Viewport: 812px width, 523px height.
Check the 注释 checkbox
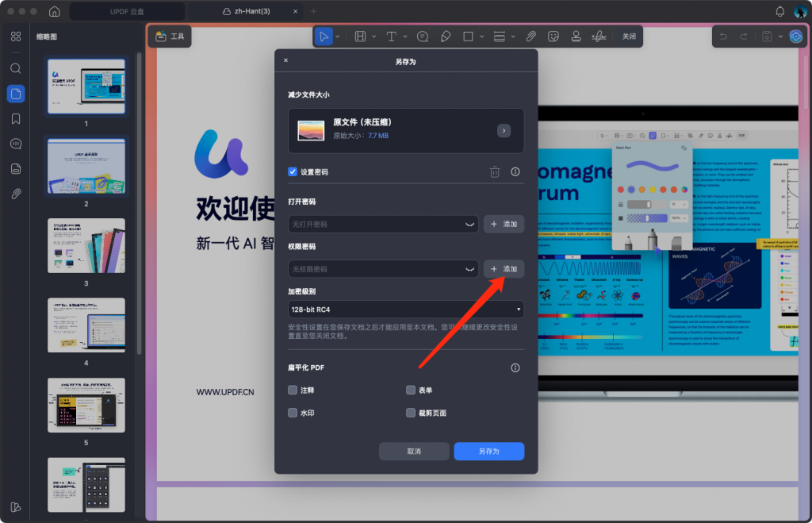[293, 390]
